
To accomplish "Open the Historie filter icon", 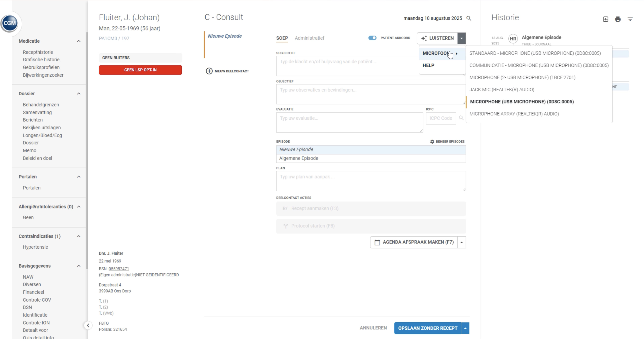I will (630, 19).
